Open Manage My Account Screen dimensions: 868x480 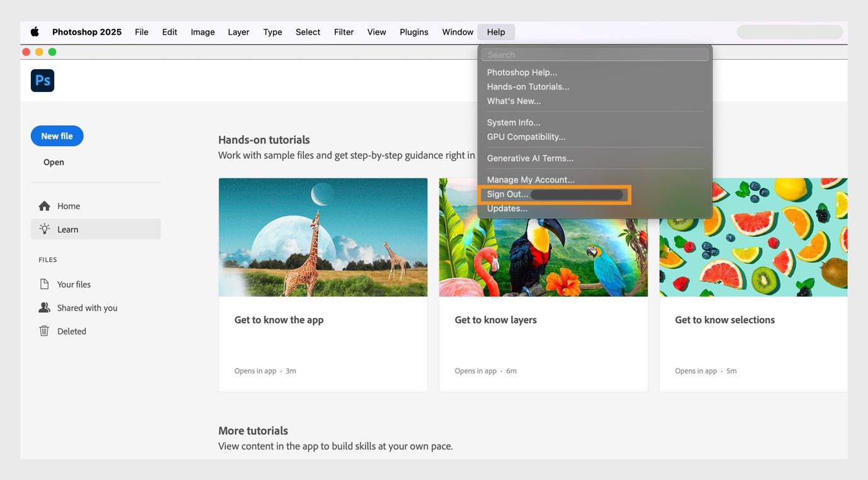(x=531, y=180)
